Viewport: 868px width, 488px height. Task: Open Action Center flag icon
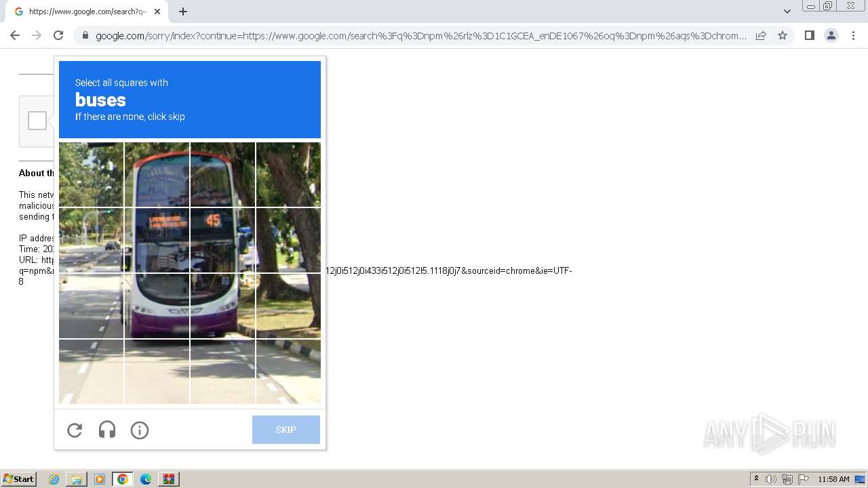coord(804,479)
